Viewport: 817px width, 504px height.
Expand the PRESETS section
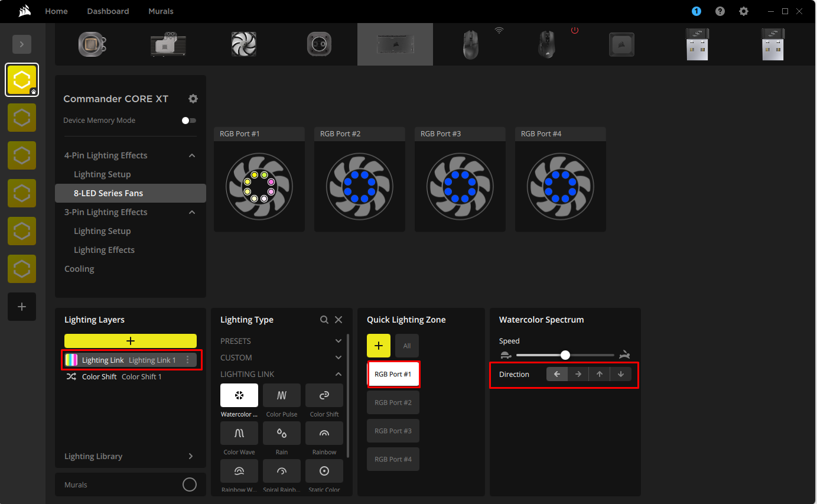tap(338, 341)
